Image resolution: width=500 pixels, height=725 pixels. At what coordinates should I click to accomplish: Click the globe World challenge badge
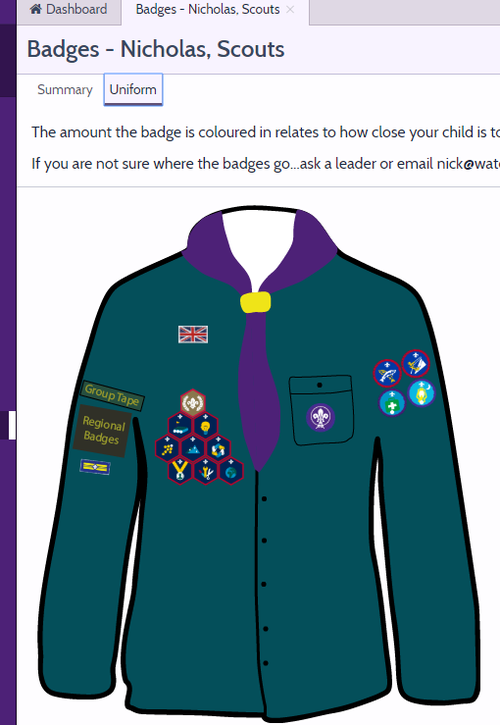coord(231,471)
